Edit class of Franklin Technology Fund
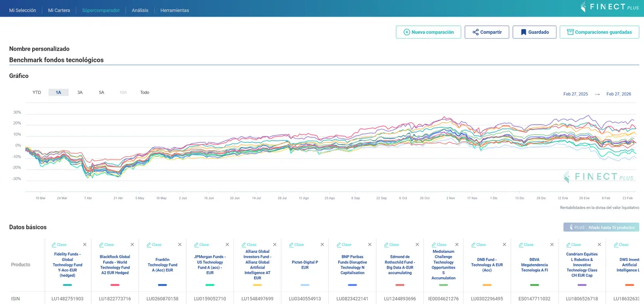 [x=153, y=245]
